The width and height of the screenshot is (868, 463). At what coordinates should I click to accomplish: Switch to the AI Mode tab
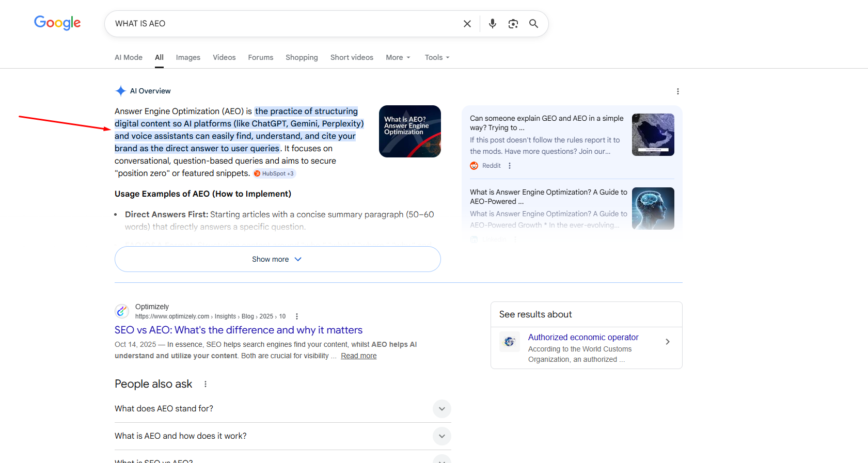coord(129,57)
